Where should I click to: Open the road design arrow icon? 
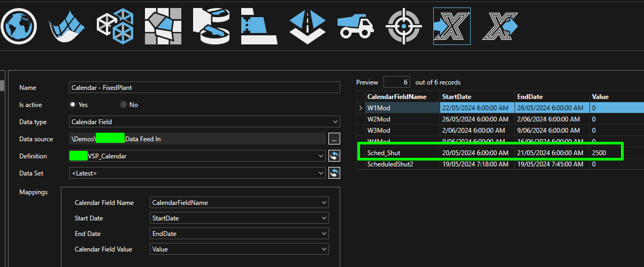tap(308, 26)
